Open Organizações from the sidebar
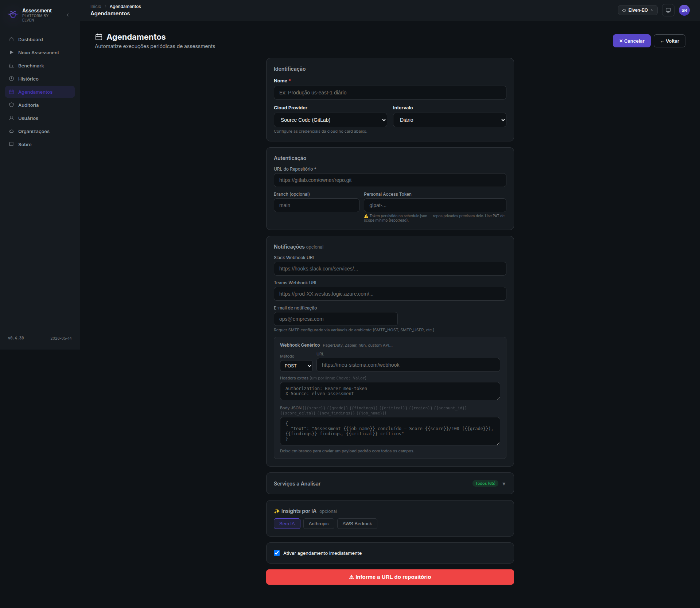The width and height of the screenshot is (700, 608). (x=40, y=131)
